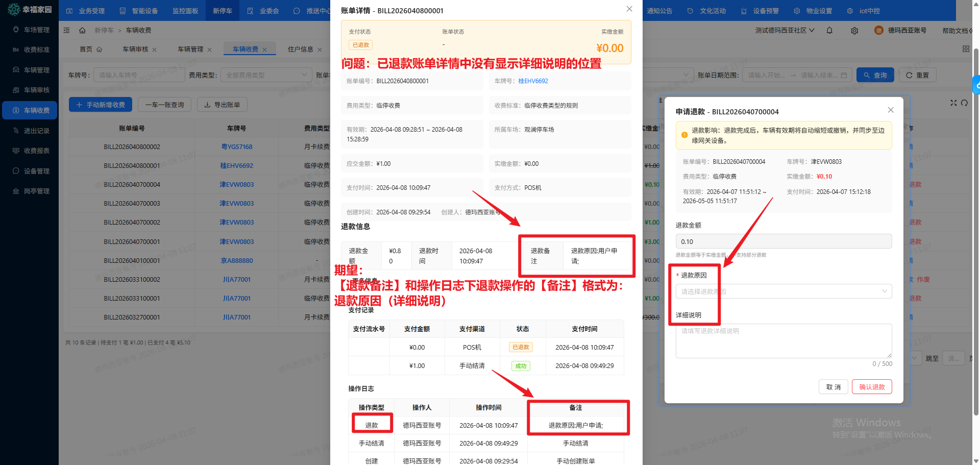Viewport: 980px width, 465px height.
Task: Click the refresh icon above the table
Action: pyautogui.click(x=964, y=103)
